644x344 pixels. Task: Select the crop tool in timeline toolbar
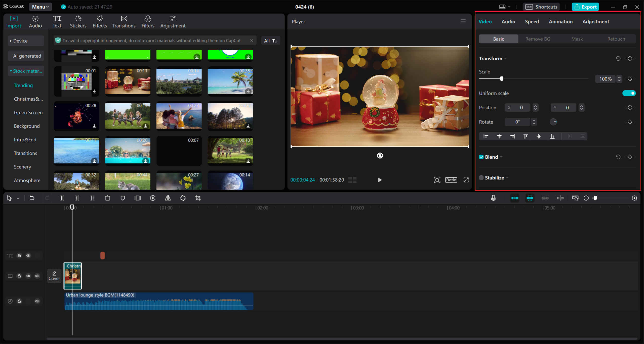pos(198,198)
